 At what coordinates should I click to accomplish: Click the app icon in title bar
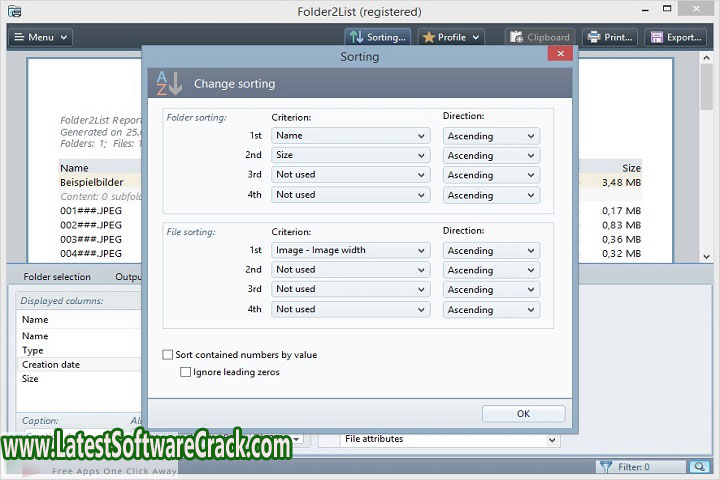[14, 11]
